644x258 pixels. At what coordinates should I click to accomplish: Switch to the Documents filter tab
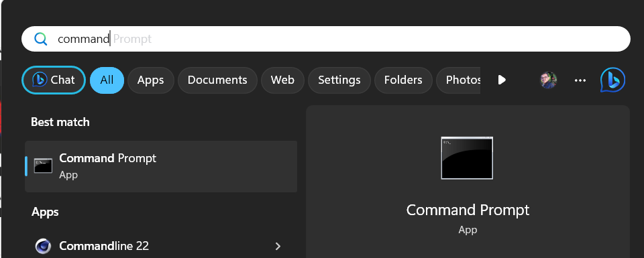click(217, 80)
